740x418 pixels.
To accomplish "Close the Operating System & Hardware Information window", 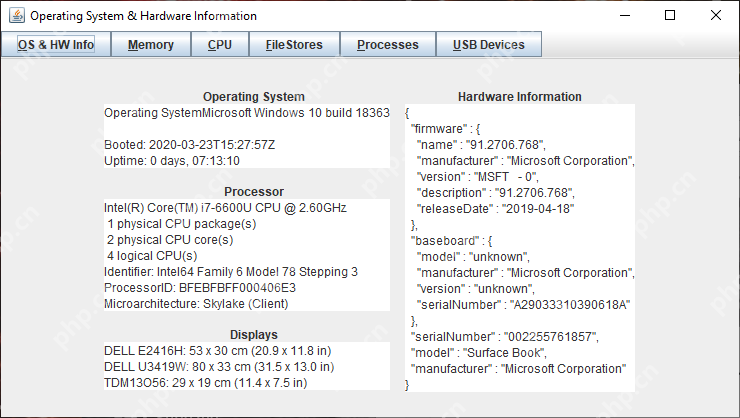I will click(x=715, y=15).
